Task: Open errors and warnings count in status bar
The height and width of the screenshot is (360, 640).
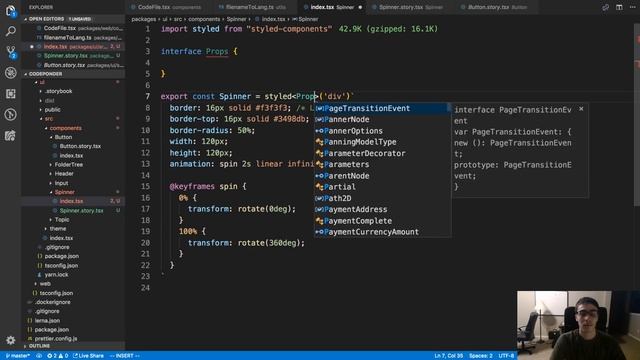Action: [x=57, y=356]
